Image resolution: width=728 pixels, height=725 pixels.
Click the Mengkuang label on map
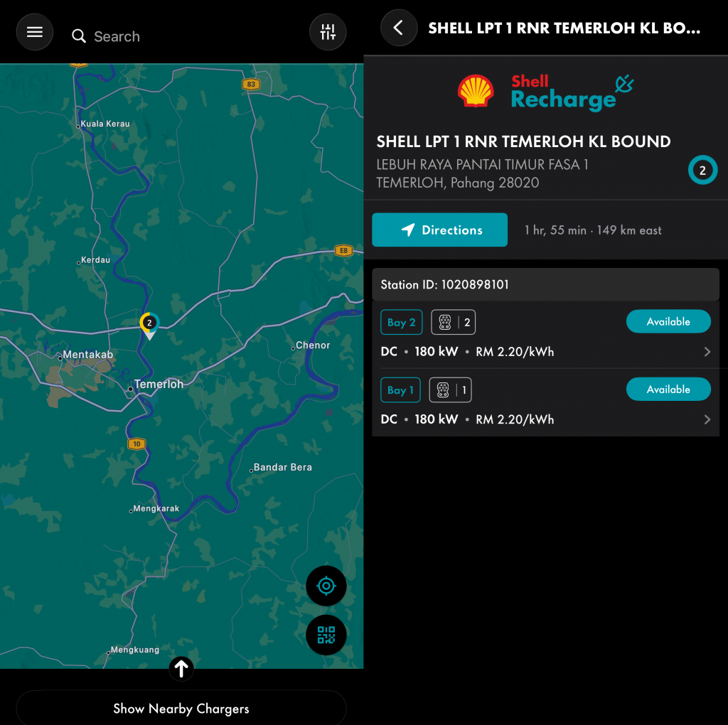pyautogui.click(x=134, y=650)
